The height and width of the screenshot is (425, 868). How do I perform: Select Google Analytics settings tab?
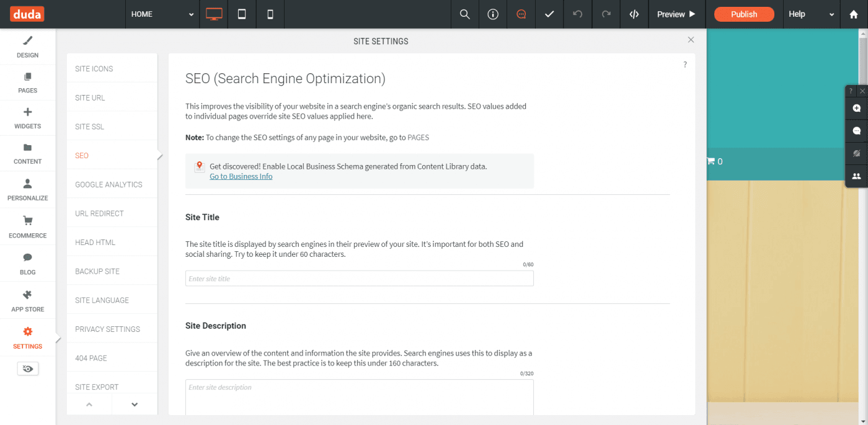pos(112,184)
